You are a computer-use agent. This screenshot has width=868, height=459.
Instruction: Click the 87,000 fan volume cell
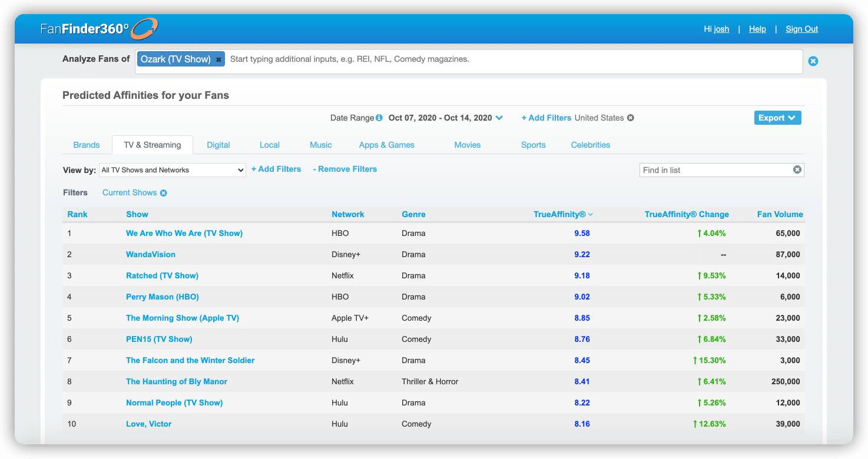788,254
